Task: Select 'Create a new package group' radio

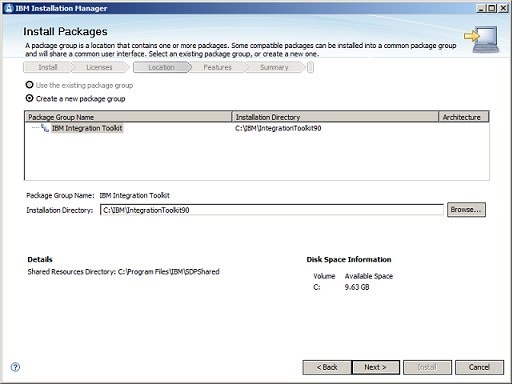Action: (30, 98)
